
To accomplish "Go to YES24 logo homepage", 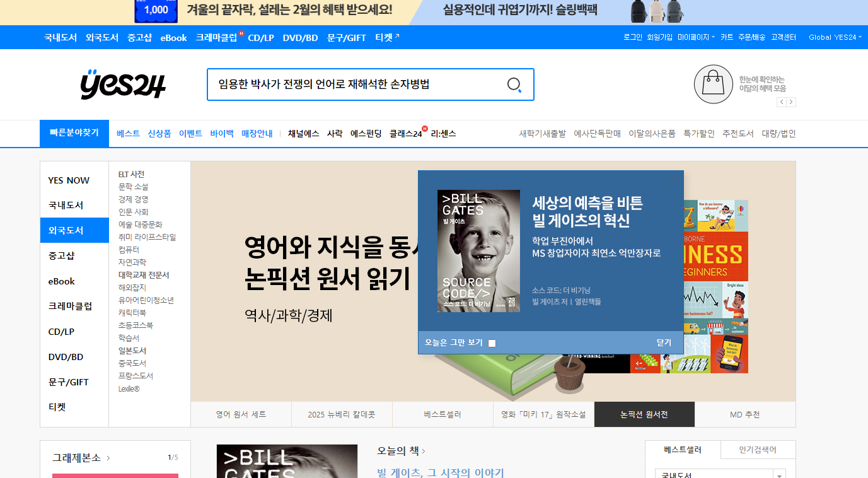I will click(123, 85).
